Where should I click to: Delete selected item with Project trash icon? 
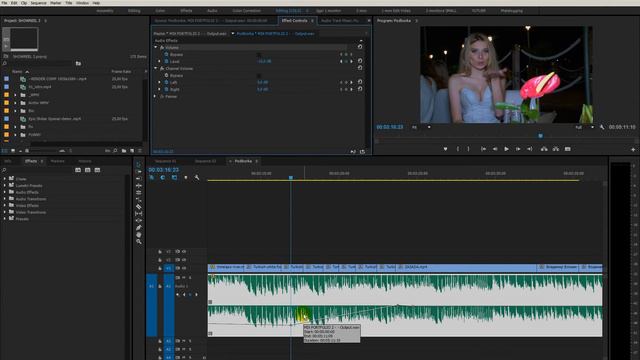click(140, 151)
